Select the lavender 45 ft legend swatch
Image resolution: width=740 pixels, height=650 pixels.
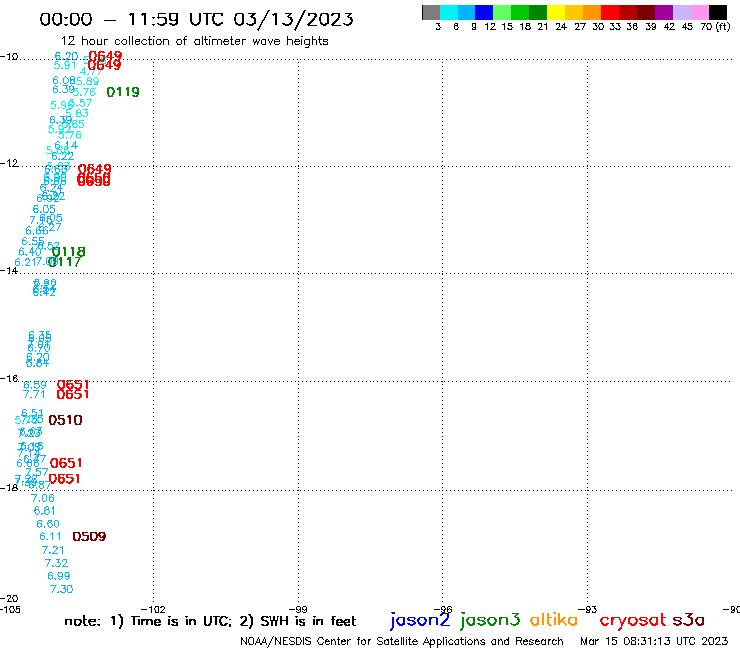(x=681, y=12)
